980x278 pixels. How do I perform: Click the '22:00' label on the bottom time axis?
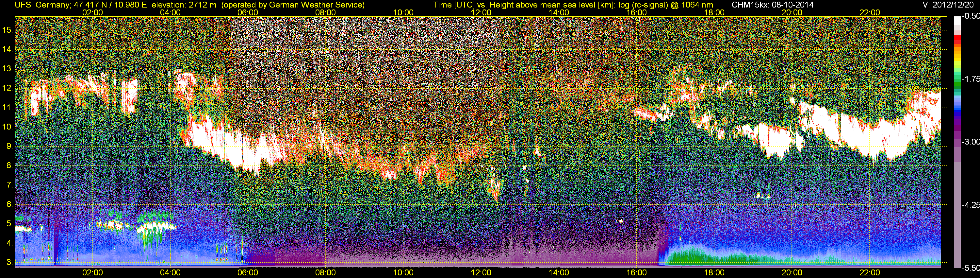[870, 273]
